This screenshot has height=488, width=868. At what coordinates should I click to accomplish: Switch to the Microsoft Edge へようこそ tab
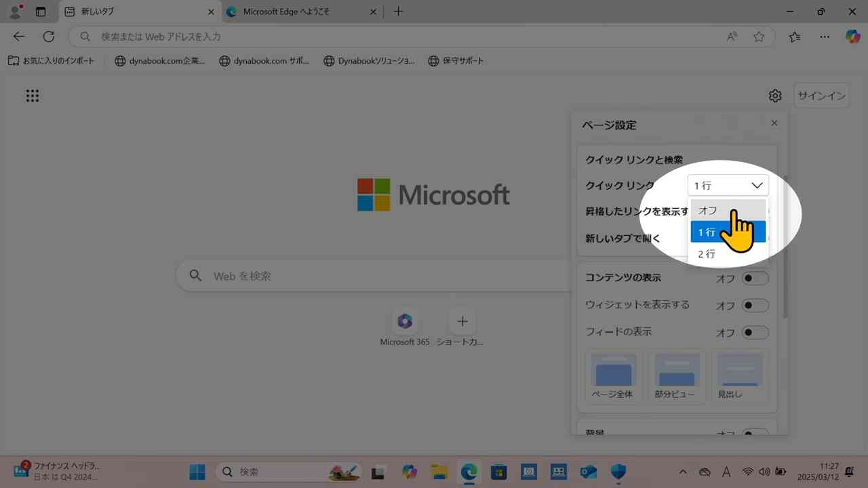[292, 12]
